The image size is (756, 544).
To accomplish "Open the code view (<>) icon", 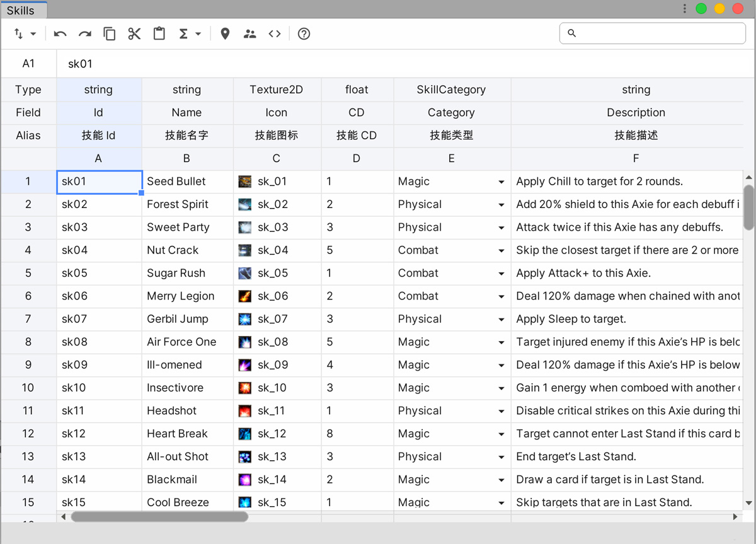I will coord(275,33).
